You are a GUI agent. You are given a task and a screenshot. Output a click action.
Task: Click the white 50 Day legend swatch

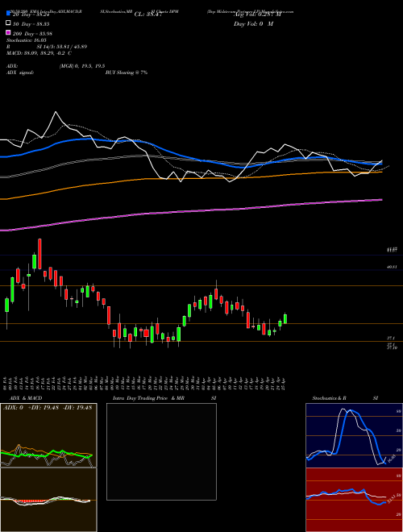8,23
